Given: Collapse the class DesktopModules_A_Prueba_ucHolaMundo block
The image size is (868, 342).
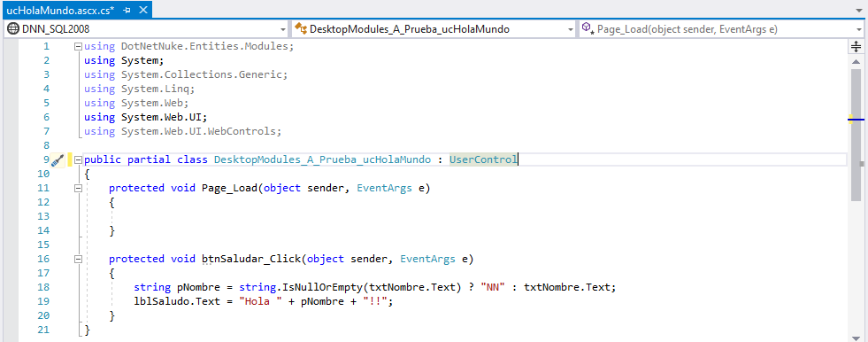Looking at the screenshot, I should [x=78, y=160].
